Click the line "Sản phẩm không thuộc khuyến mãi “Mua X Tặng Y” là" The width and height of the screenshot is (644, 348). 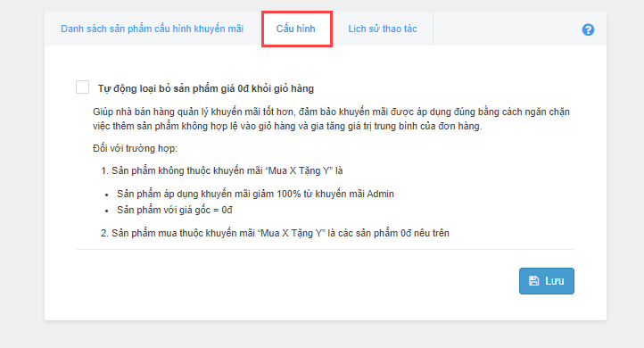click(227, 171)
